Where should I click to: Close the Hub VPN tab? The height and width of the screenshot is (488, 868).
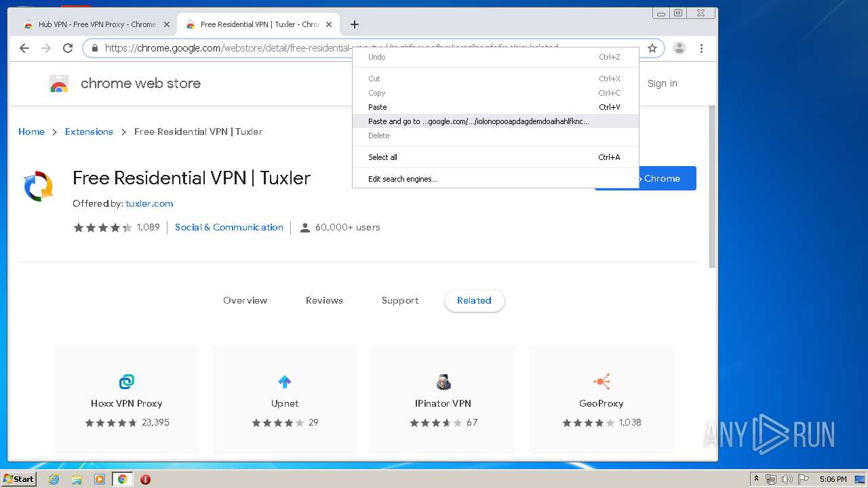click(x=167, y=24)
